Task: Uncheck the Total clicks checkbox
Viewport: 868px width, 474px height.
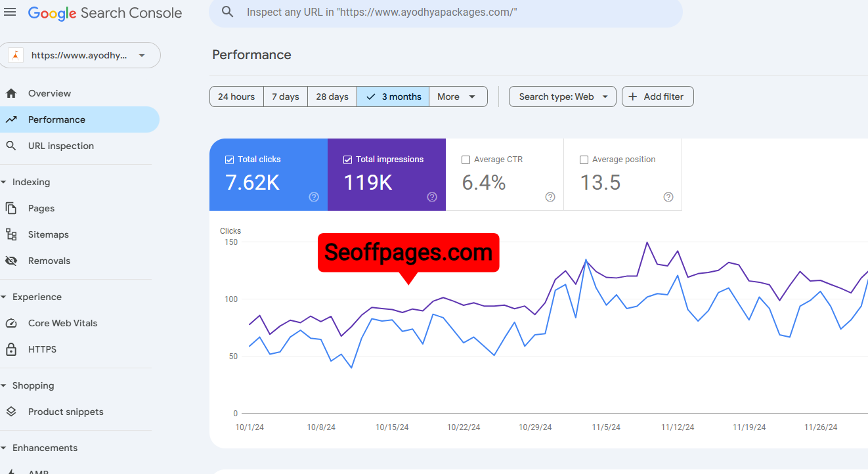Action: coord(229,160)
